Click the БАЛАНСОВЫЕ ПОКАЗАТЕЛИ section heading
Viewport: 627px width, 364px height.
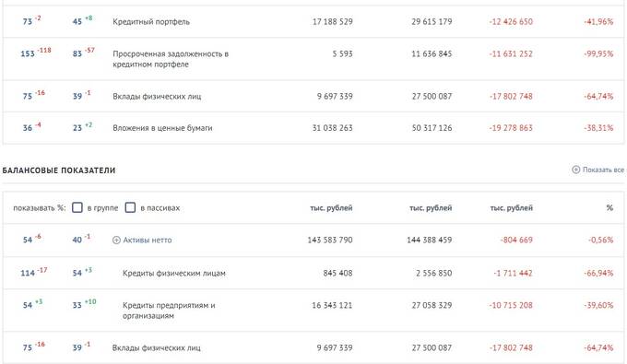(59, 170)
